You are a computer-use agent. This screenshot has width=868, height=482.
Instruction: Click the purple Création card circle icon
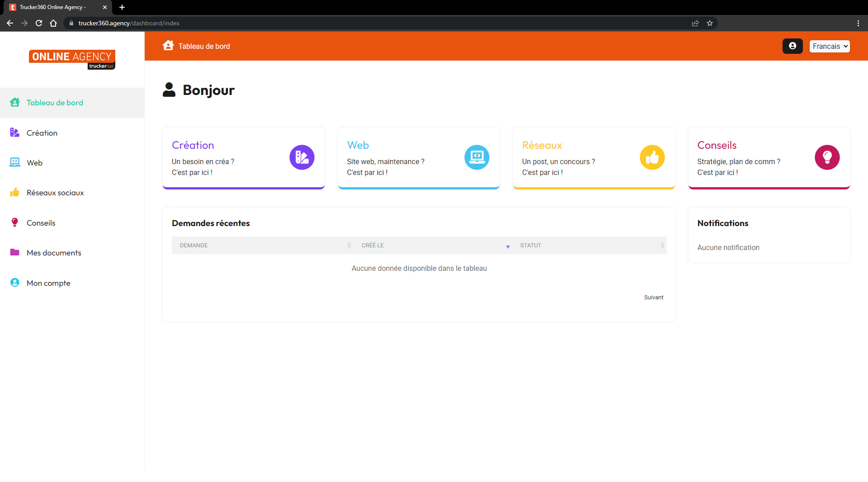(302, 157)
